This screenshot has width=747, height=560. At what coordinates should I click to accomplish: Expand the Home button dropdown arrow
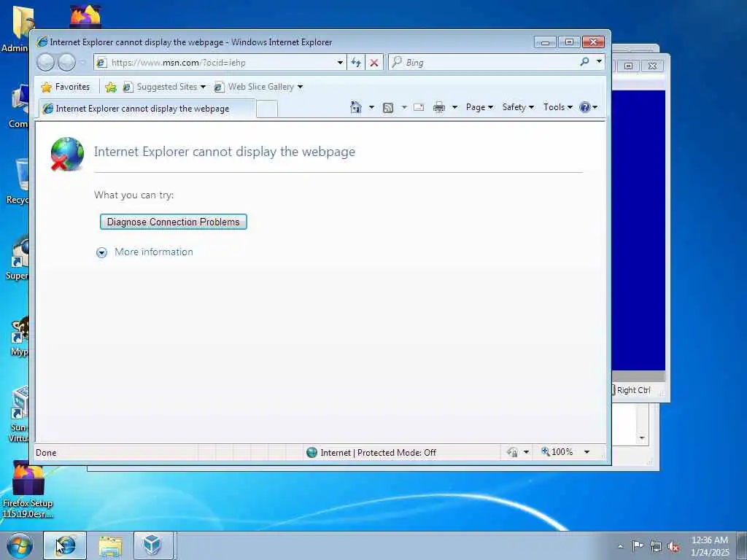coord(371,107)
